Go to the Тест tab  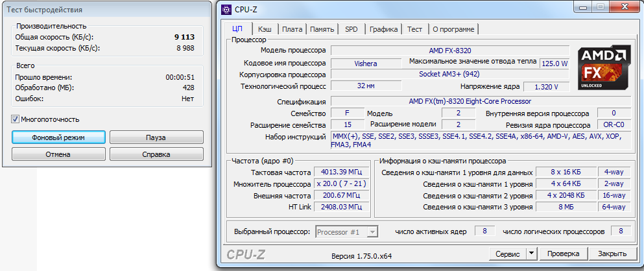pos(415,29)
